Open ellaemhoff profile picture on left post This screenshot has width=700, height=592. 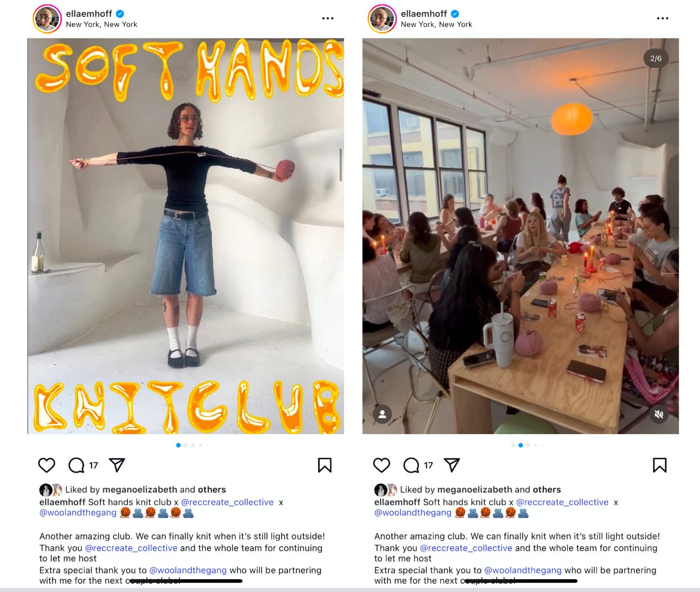click(x=47, y=19)
